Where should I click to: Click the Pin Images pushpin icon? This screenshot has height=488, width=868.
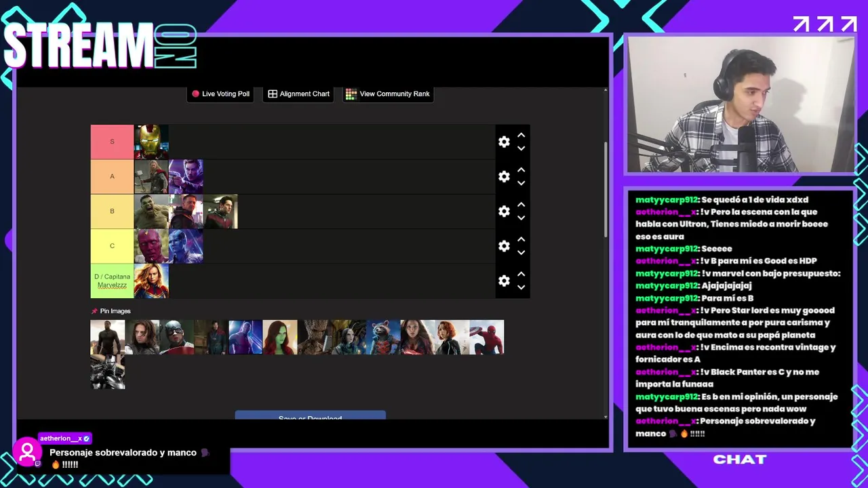click(x=94, y=311)
